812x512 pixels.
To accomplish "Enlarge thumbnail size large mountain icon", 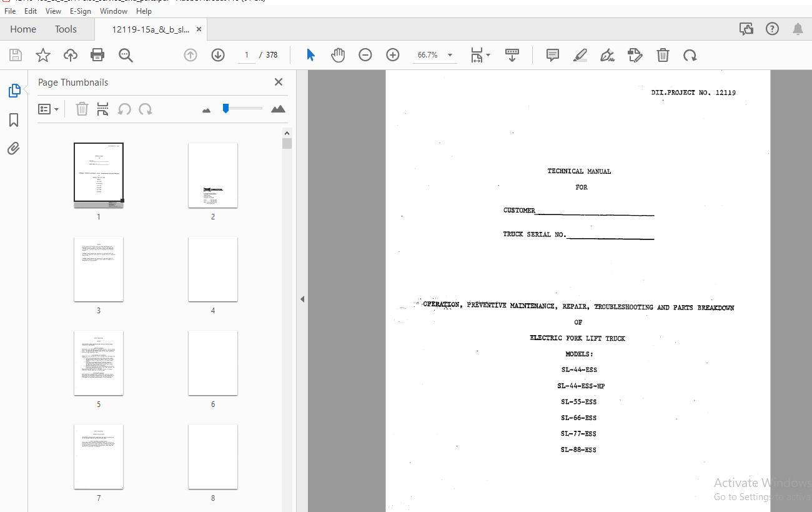I will click(278, 109).
